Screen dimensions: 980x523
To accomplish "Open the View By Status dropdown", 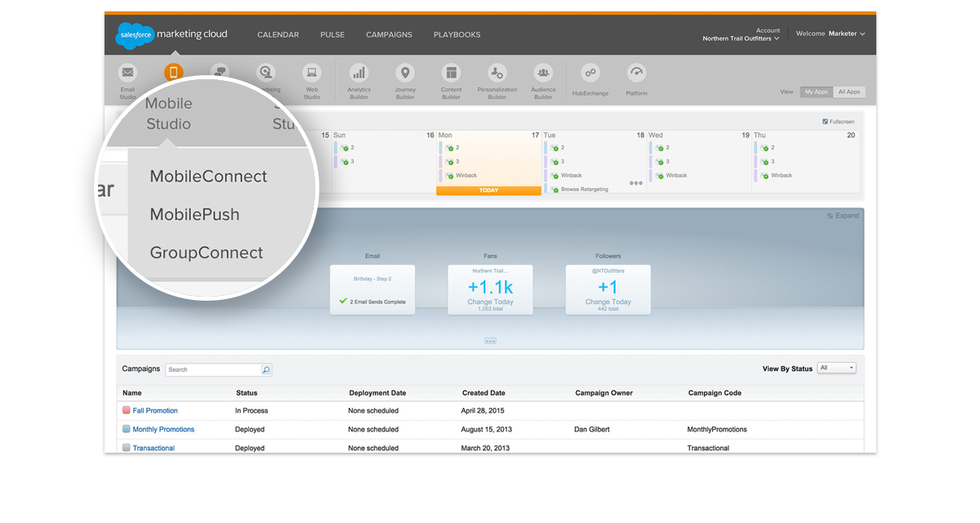I will click(x=837, y=369).
